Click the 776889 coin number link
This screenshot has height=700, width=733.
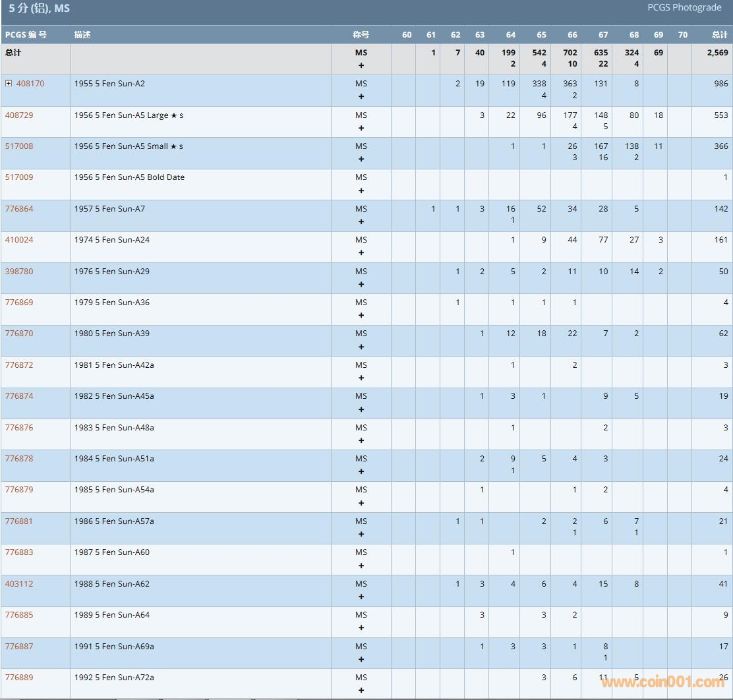19,678
